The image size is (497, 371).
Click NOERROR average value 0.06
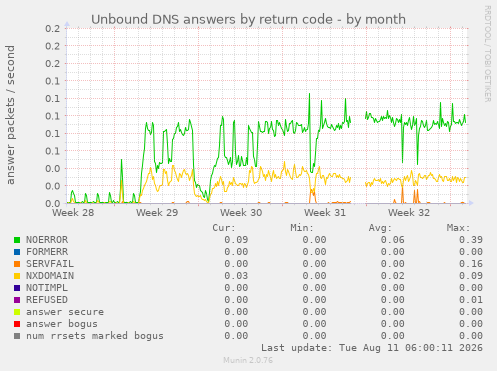[392, 240]
